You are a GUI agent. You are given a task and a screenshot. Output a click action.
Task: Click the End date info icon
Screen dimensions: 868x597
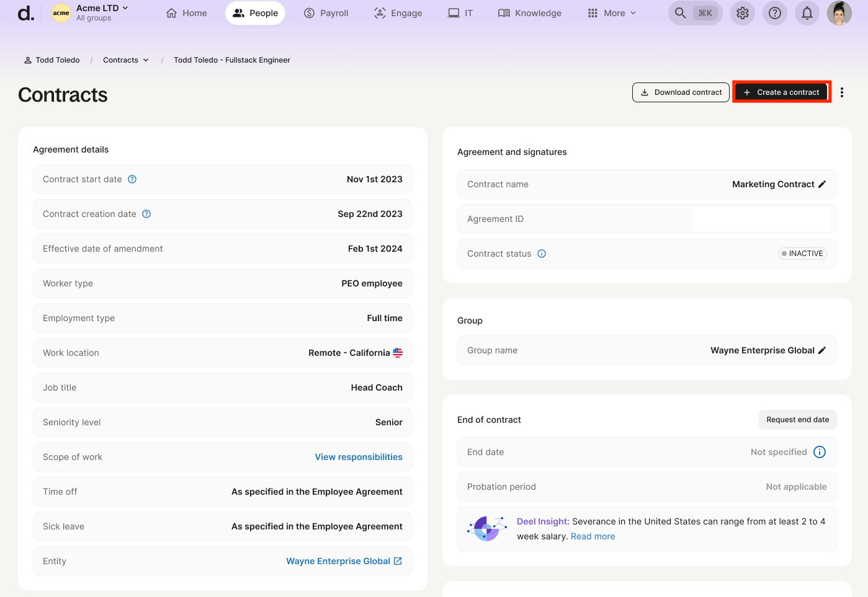tap(819, 452)
